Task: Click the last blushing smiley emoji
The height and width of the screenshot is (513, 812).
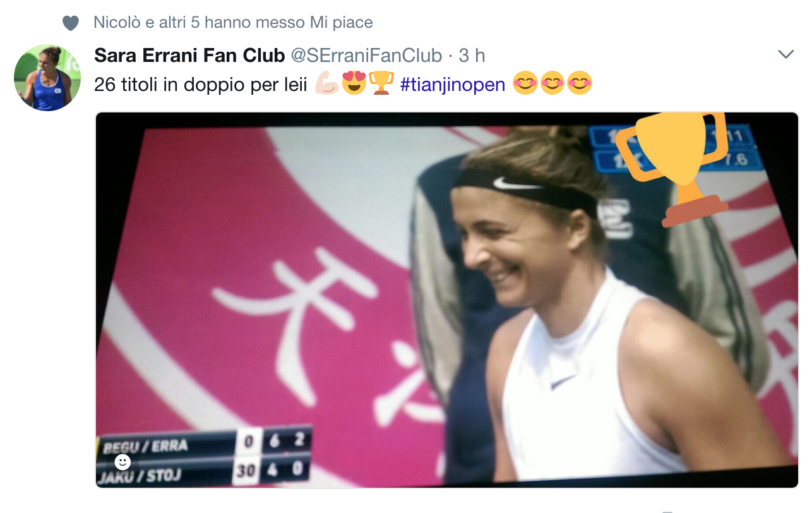Action: pyautogui.click(x=579, y=83)
